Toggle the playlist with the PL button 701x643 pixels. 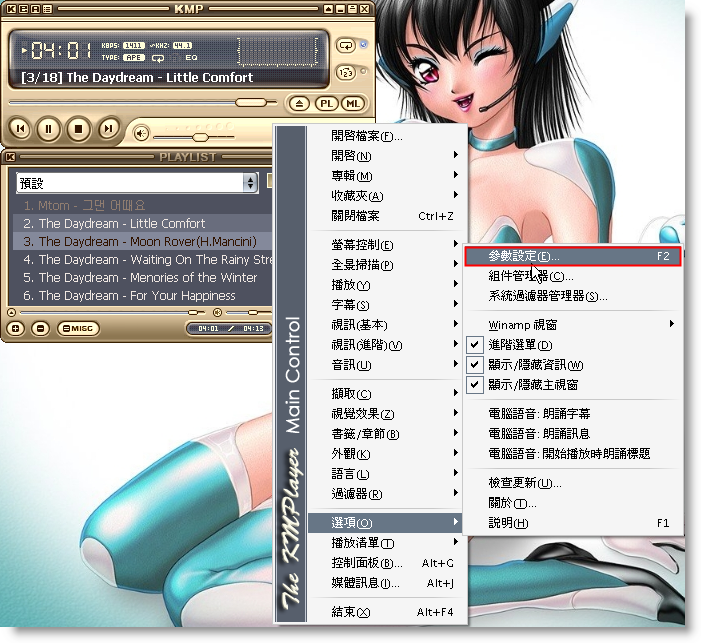coord(326,104)
